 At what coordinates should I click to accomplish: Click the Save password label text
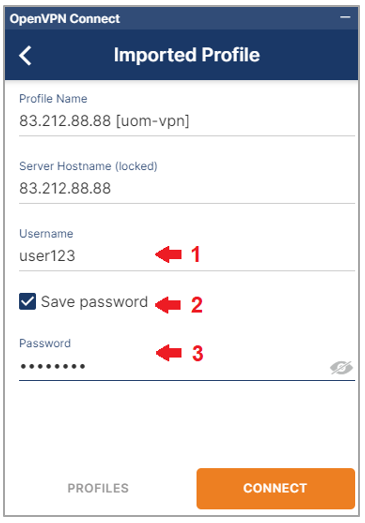tap(94, 302)
